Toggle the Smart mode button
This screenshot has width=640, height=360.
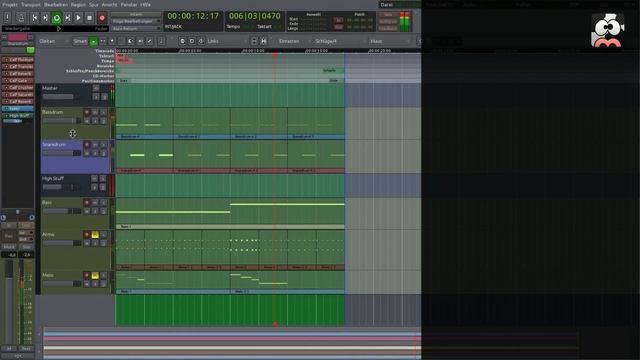pos(80,41)
